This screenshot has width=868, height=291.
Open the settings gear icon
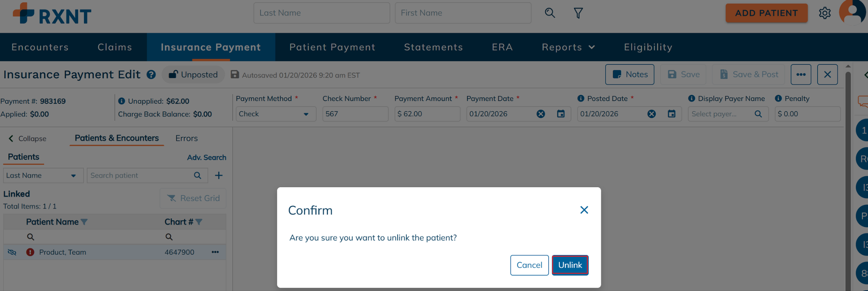[824, 13]
